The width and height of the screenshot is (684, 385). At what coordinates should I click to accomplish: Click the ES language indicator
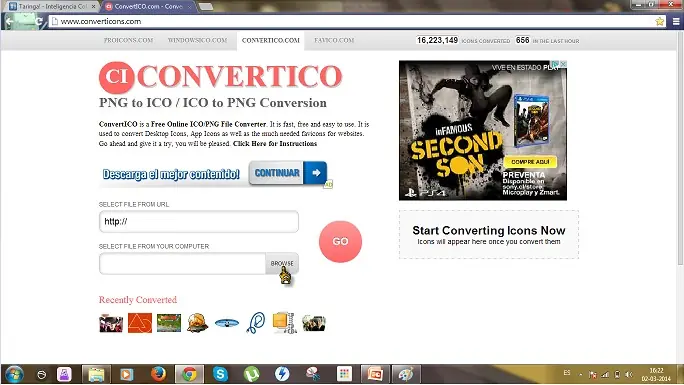tap(567, 373)
